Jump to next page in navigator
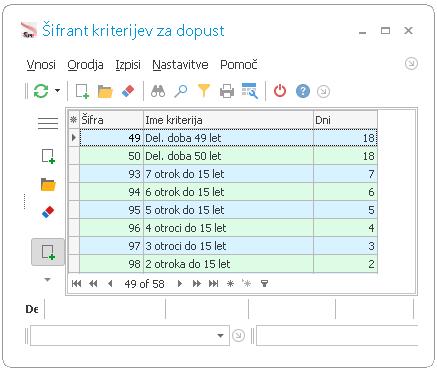The width and height of the screenshot is (437, 375). [x=197, y=284]
